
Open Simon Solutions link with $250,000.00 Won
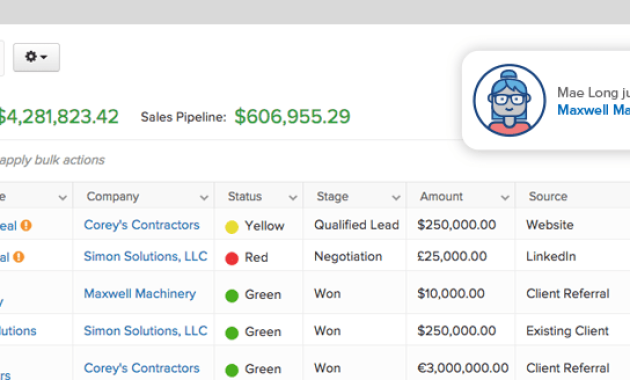point(145,331)
